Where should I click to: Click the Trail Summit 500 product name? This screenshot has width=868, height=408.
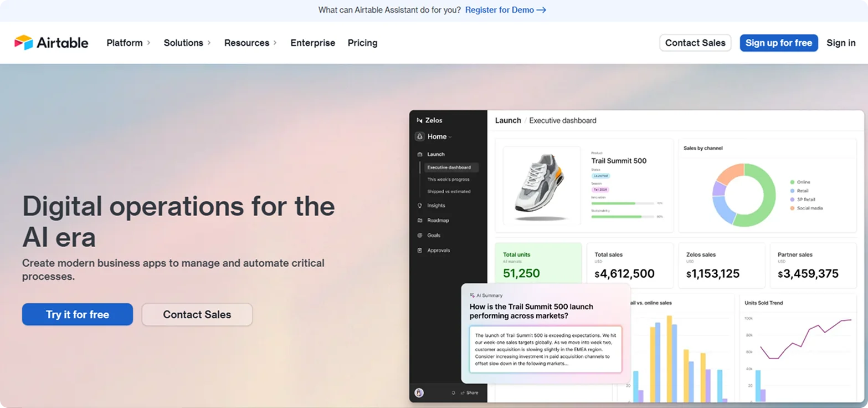[619, 161]
